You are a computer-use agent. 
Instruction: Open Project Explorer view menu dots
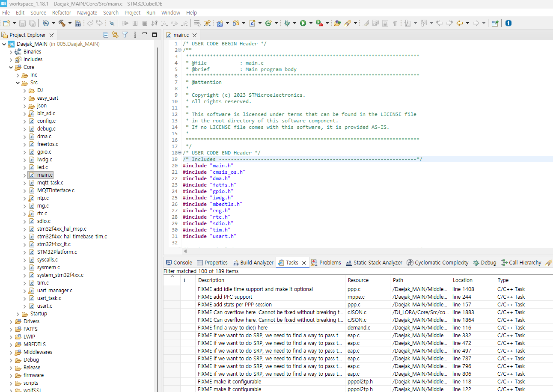pos(135,35)
